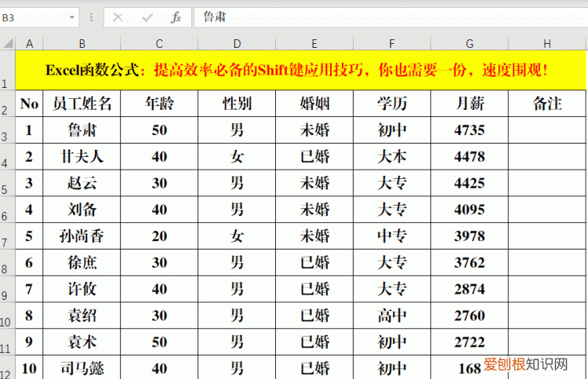Select column D header
588x379 pixels.
click(x=237, y=43)
